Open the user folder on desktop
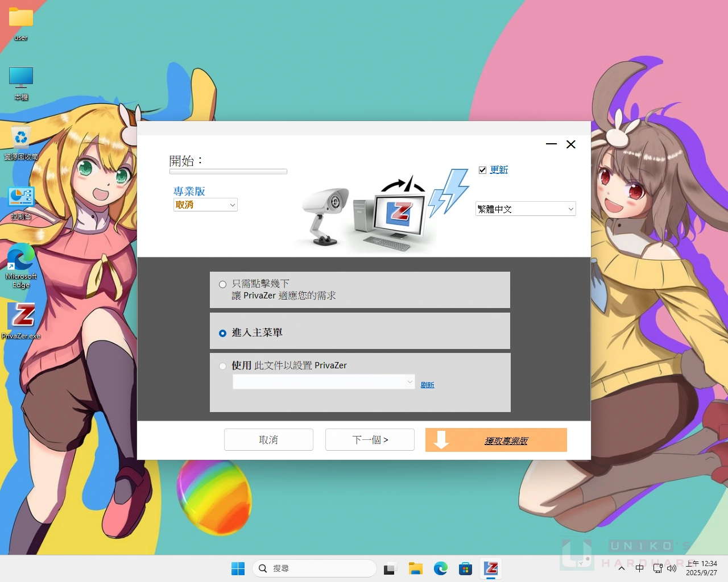 point(21,24)
